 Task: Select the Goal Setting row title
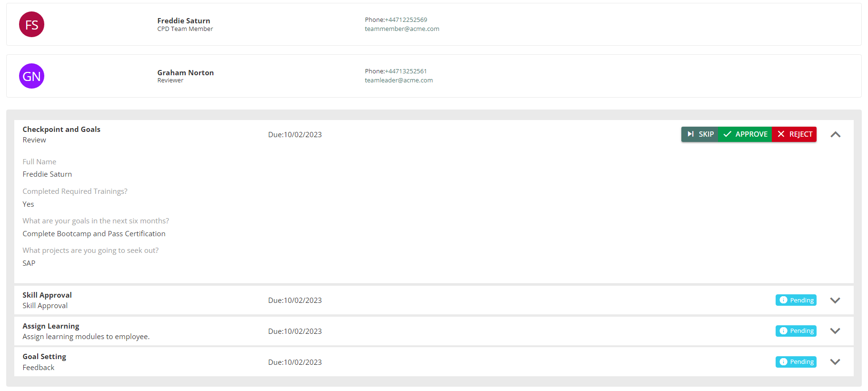coord(44,357)
